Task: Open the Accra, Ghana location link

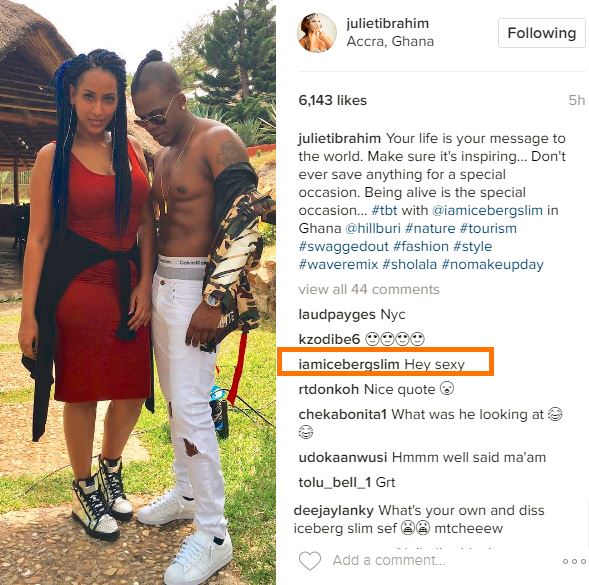Action: click(390, 41)
